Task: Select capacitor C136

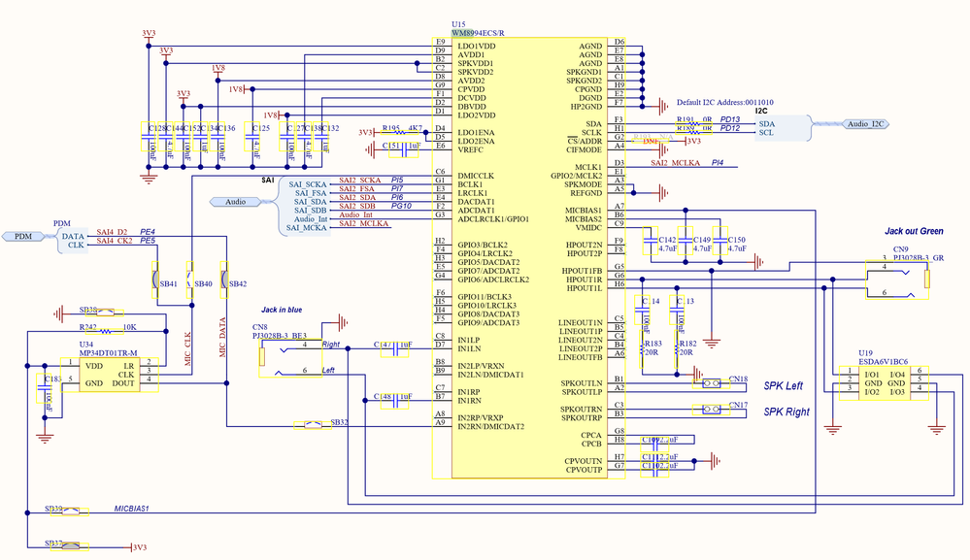Action: tap(217, 137)
